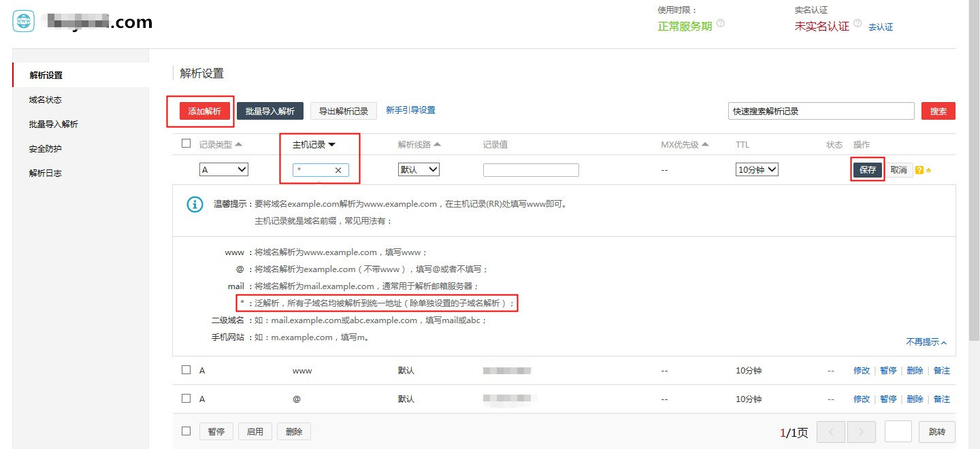
Task: Check the checkbox on the @ record row
Action: [x=186, y=399]
